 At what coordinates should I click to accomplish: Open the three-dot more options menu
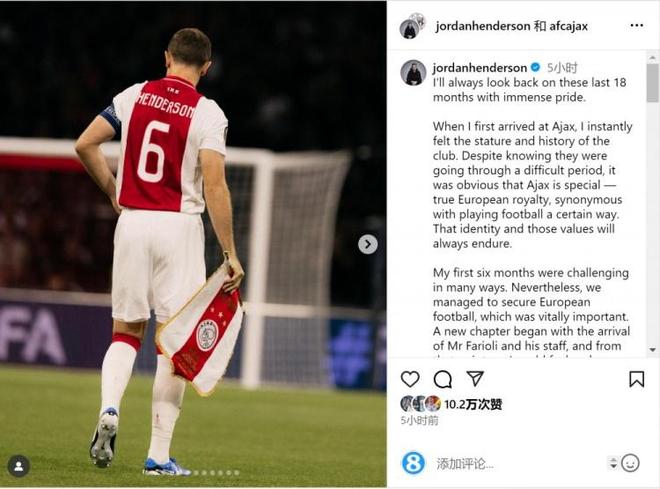(x=636, y=25)
